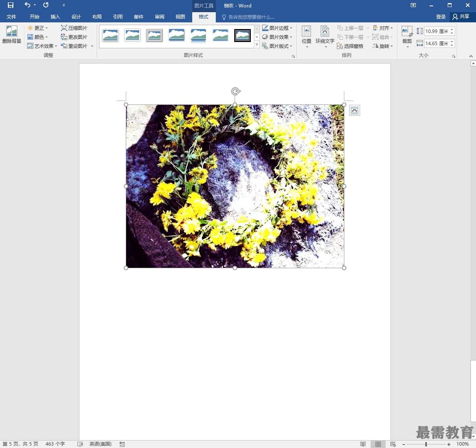The height and width of the screenshot is (448, 476).
Task: Expand the Reset Picture dropdown arrow
Action: coord(92,46)
